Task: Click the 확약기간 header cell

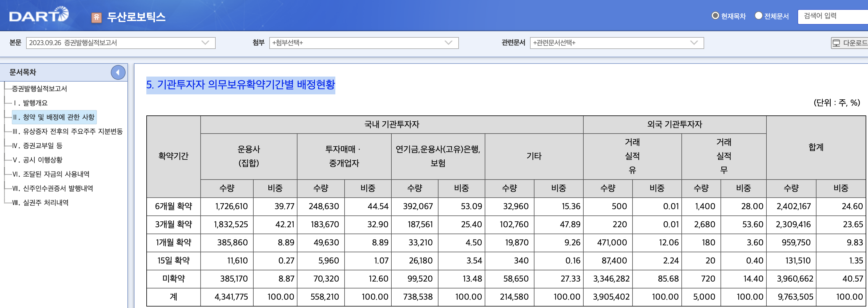Action: point(174,156)
